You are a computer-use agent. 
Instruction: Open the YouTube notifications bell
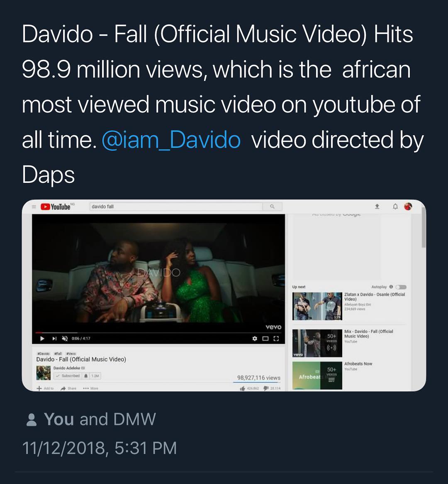[x=395, y=206]
